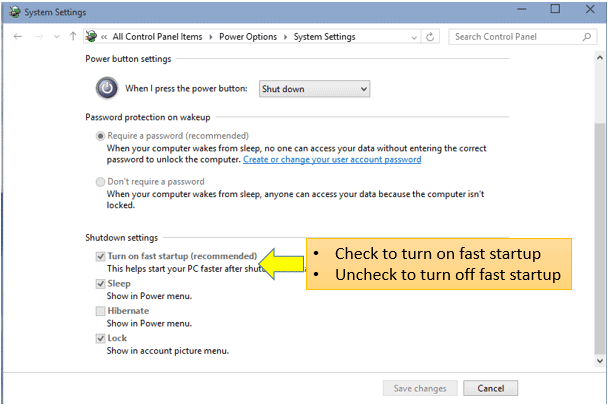Enable the Hibernate checkbox
The width and height of the screenshot is (608, 406).
(100, 311)
